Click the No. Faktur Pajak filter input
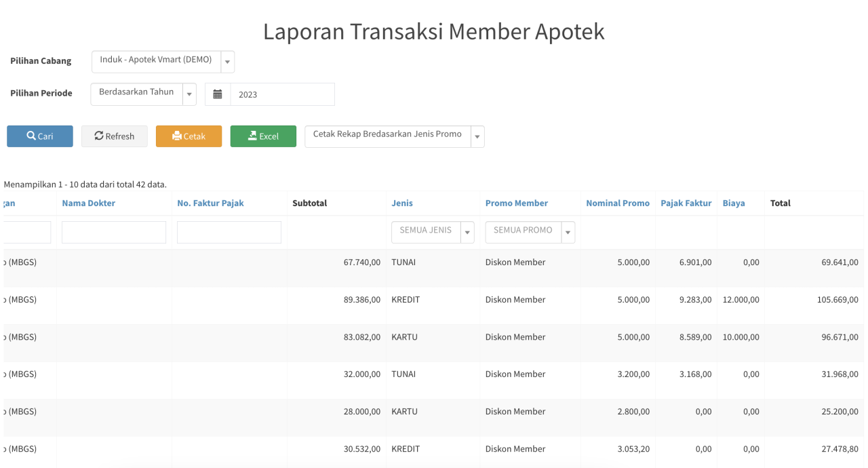The width and height of the screenshot is (868, 468). click(x=229, y=232)
